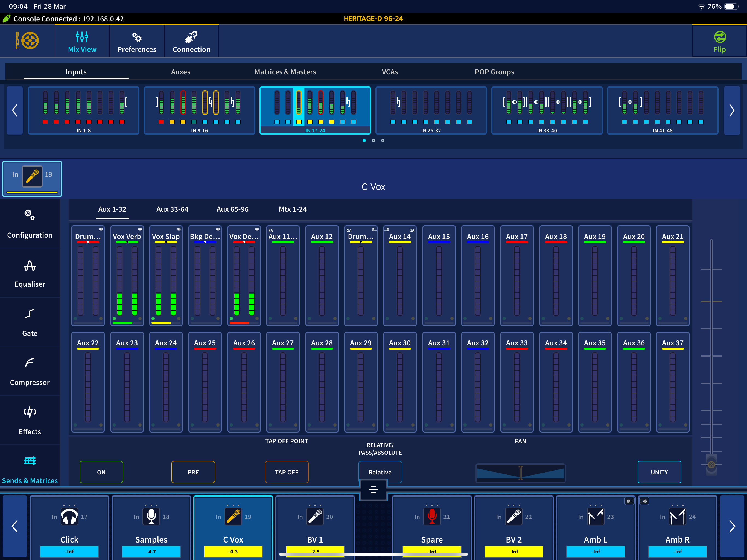Expand the bottom drawer handle

click(x=373, y=489)
